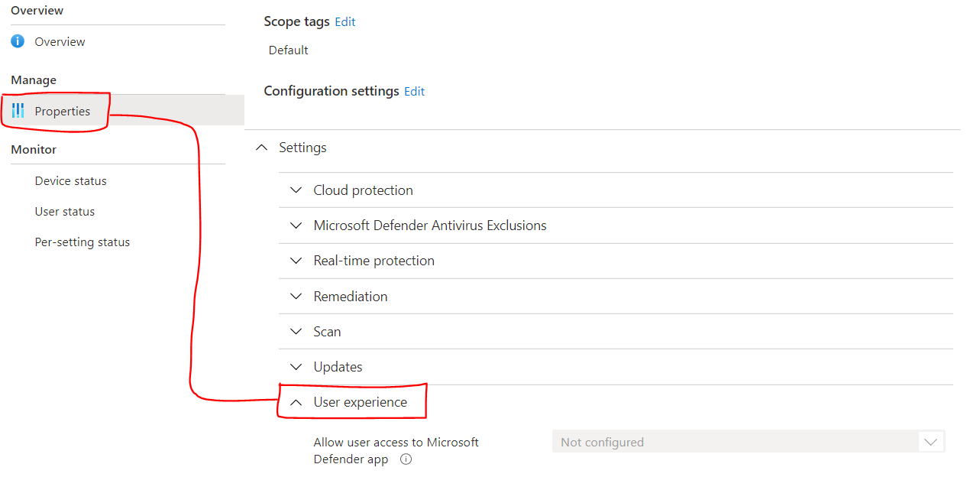Select Properties under Manage
The image size is (980, 477).
pos(62,110)
